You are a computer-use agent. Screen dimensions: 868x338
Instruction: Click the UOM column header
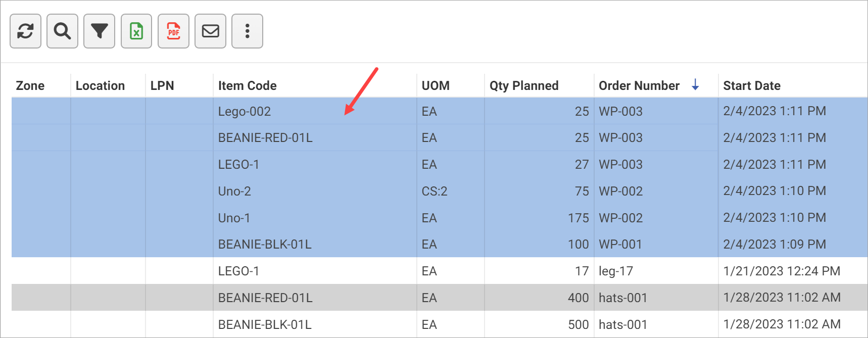coord(436,86)
